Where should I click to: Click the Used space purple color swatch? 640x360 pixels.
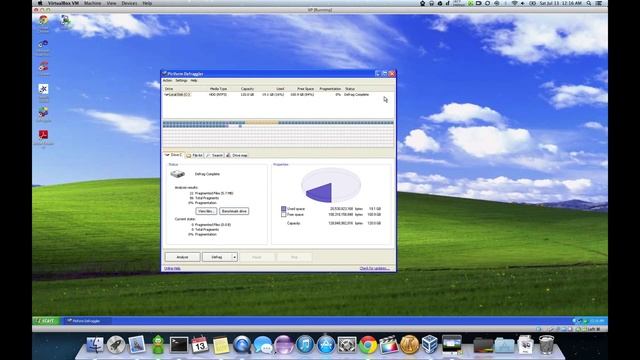283,209
